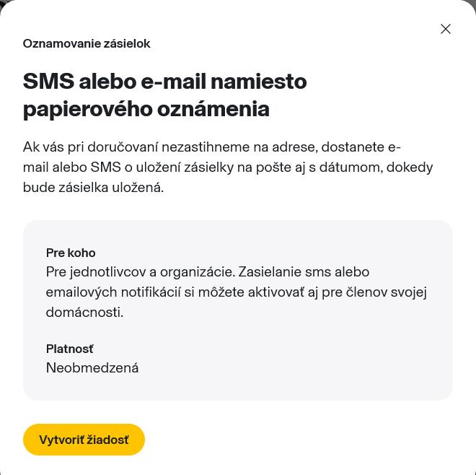Image resolution: width=476 pixels, height=475 pixels.
Task: Click the word 'SMS' in the heading
Action: [x=48, y=82]
